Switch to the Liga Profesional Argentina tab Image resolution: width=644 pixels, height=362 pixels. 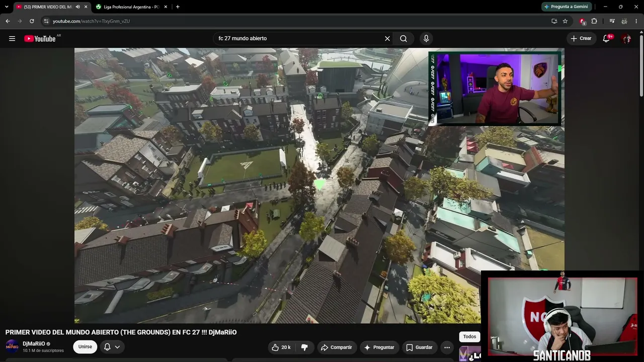click(132, 7)
